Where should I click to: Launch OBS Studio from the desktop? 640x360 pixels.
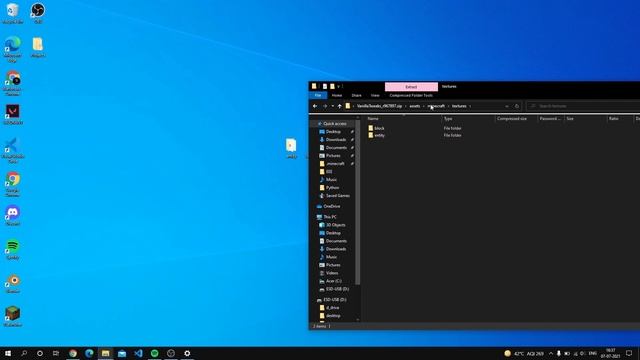pyautogui.click(x=38, y=13)
